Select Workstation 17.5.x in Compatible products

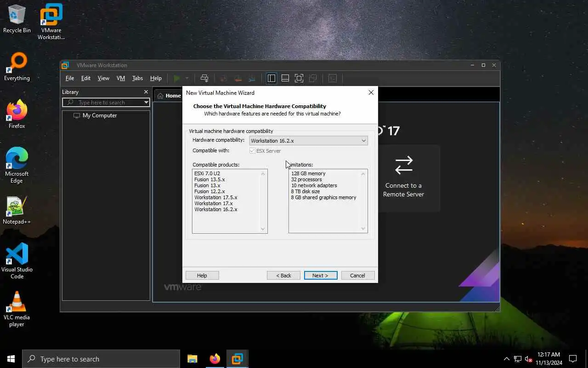coord(216,197)
